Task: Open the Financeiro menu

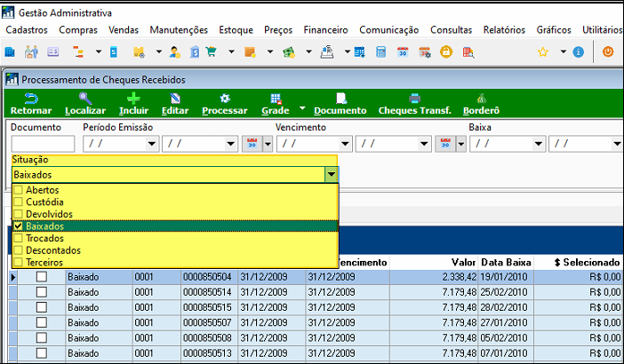Action: click(x=325, y=29)
